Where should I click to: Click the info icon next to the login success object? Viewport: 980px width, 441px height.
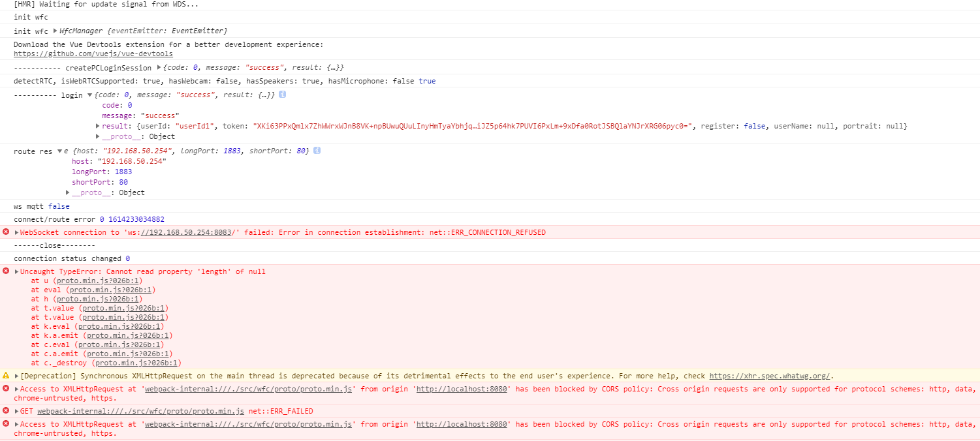(x=281, y=94)
